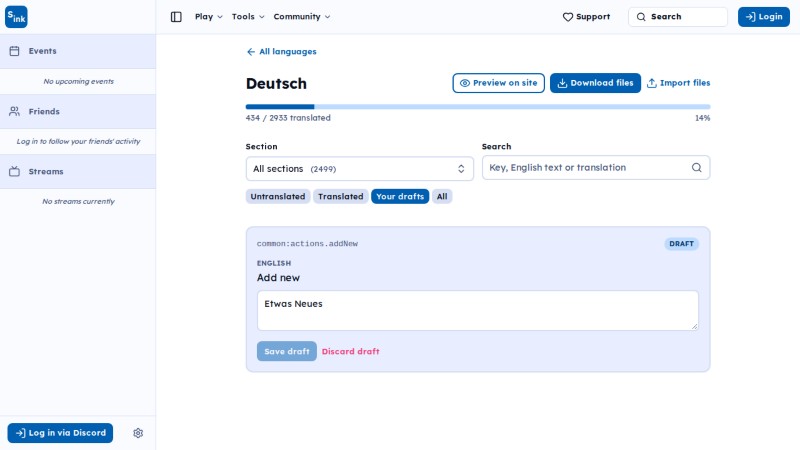
Task: Open the Friends section
Action: coord(78,111)
